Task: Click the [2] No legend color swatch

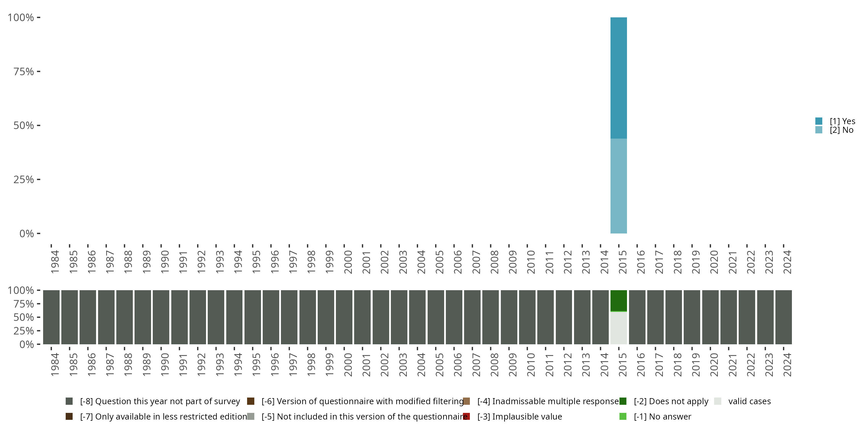Action: tap(819, 130)
